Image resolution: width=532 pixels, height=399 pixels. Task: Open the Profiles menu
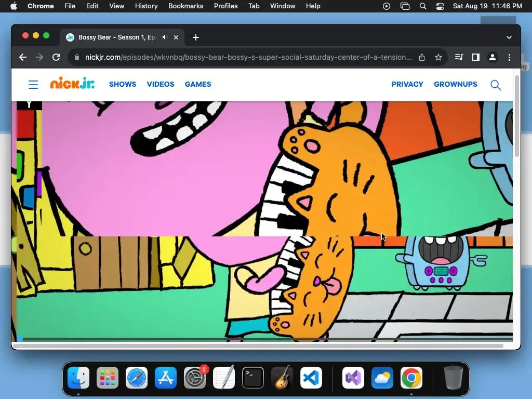tap(225, 6)
